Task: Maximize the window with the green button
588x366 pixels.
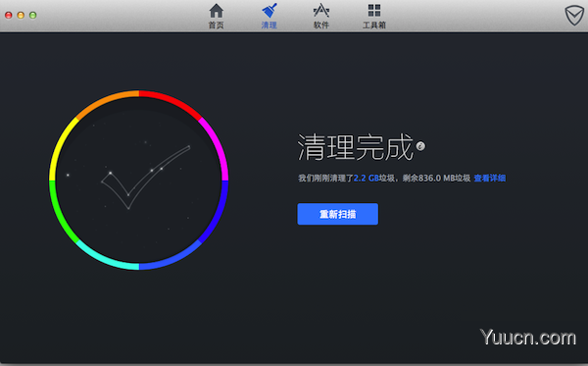Action: coord(33,15)
